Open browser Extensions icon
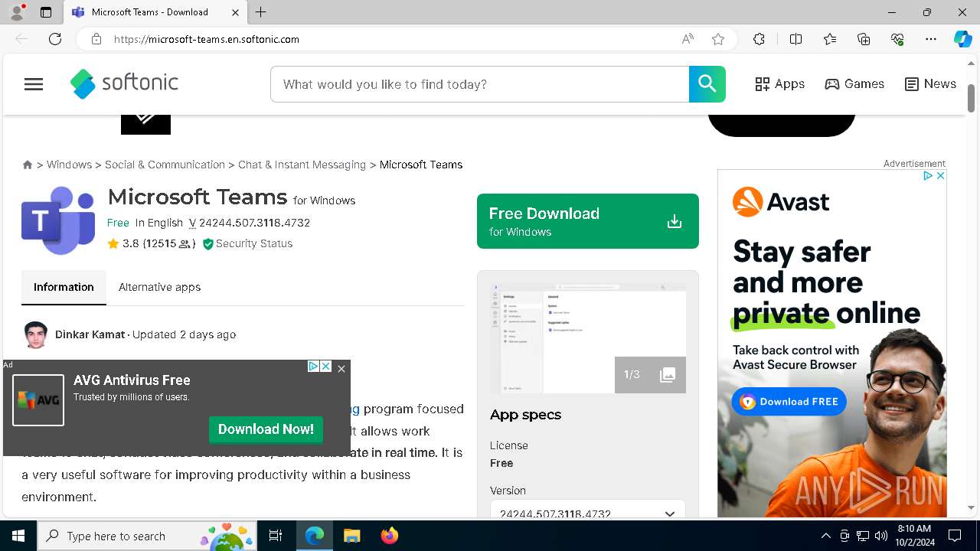Screen dimensions: 980x551 coord(759,39)
